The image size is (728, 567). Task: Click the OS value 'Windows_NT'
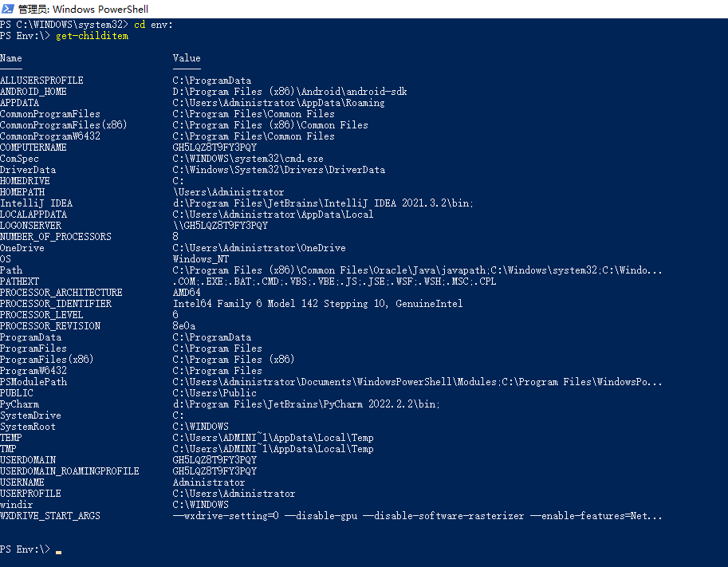pos(199,258)
